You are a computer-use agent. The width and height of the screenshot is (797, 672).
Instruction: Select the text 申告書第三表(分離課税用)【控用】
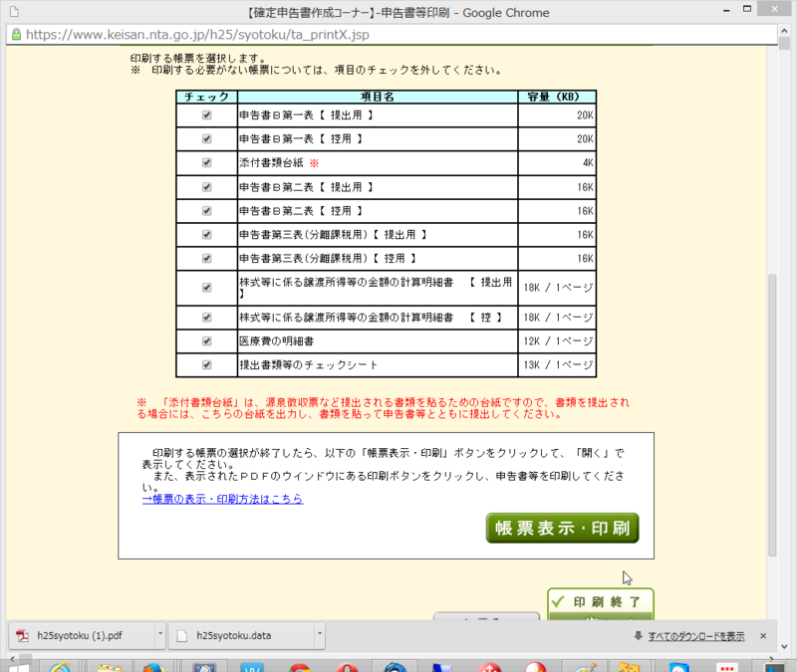click(x=328, y=259)
